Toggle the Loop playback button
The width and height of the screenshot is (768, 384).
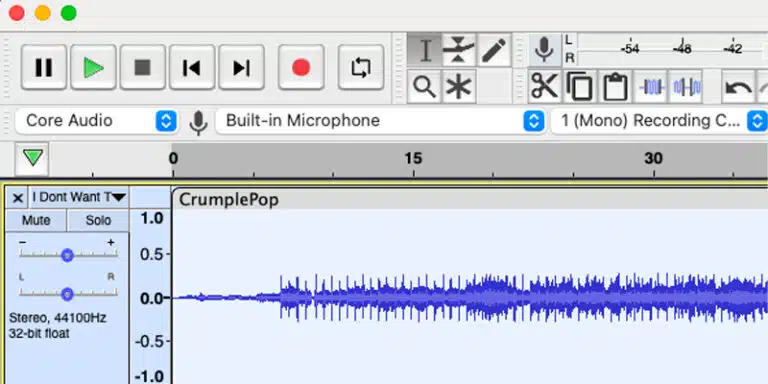361,67
